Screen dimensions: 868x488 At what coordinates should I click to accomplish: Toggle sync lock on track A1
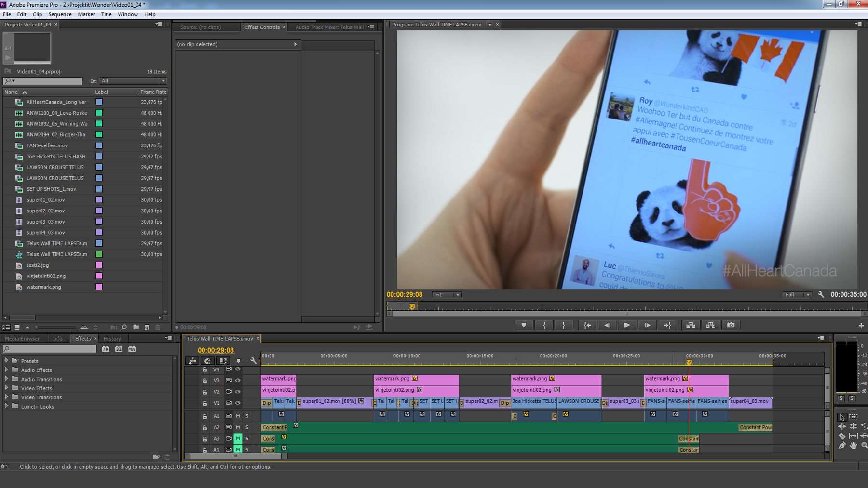tap(229, 416)
